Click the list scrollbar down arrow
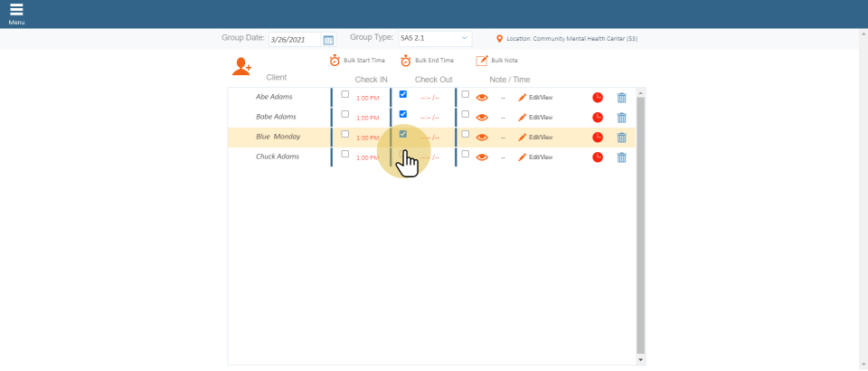 pyautogui.click(x=641, y=359)
